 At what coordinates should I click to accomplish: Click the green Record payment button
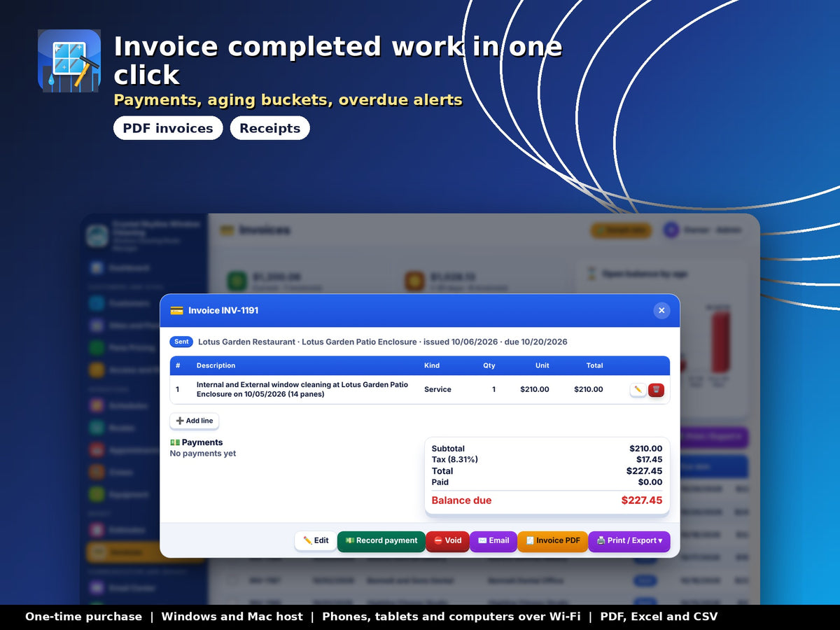point(381,541)
